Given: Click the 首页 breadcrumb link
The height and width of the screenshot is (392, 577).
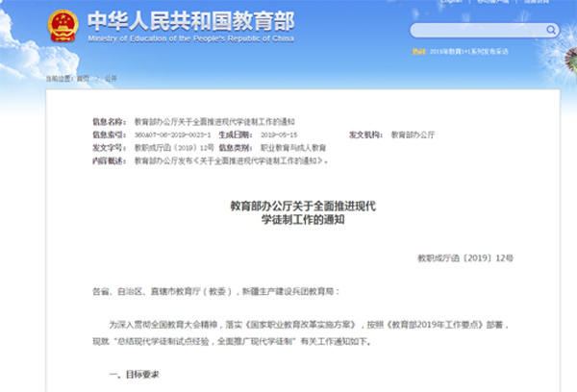Looking at the screenshot, I should 83,79.
